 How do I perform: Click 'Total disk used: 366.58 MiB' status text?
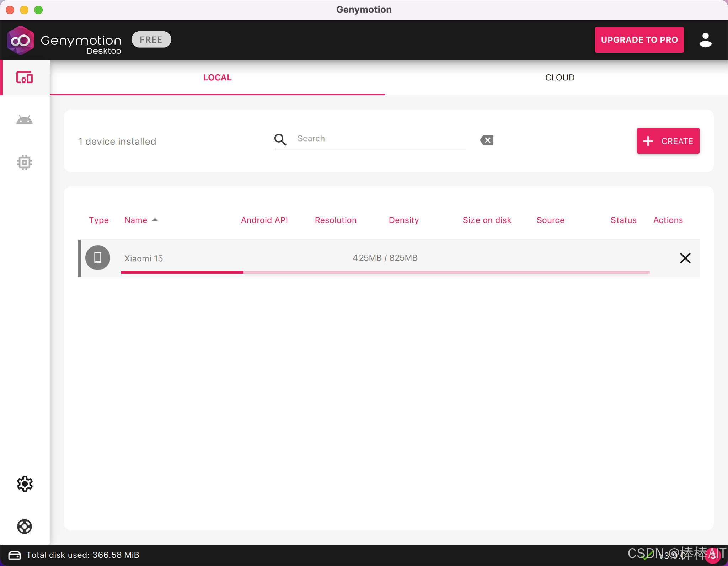(x=83, y=555)
